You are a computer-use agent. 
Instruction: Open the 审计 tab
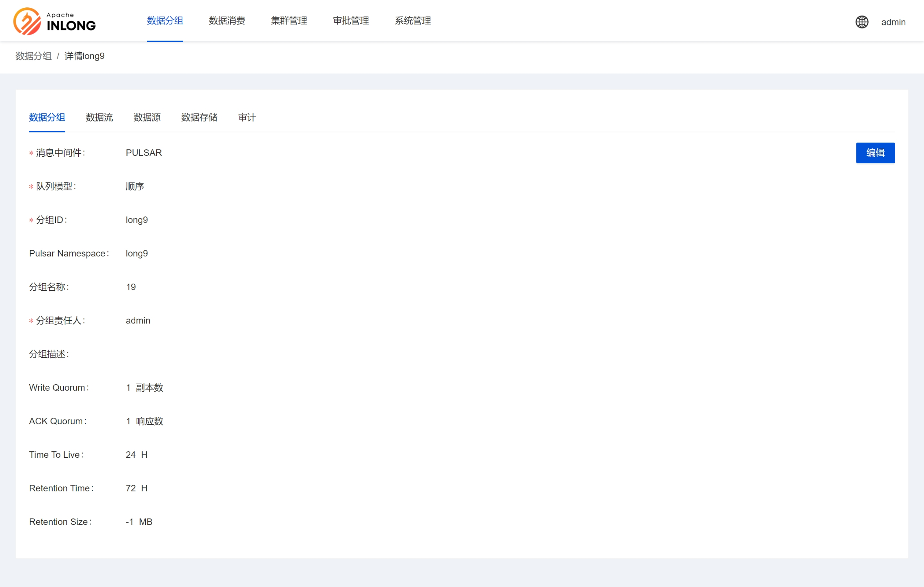click(247, 117)
